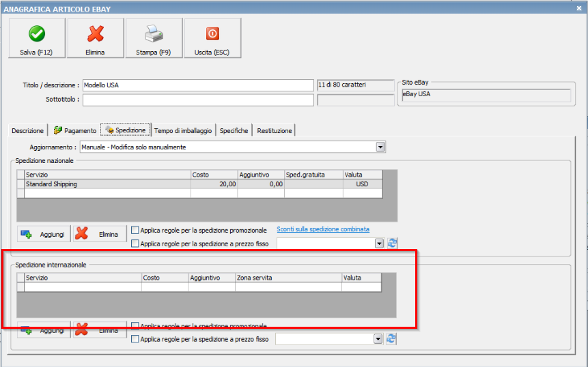Click the 20,00 cost cell
Viewport: 588px width, 367px height.
(214, 184)
